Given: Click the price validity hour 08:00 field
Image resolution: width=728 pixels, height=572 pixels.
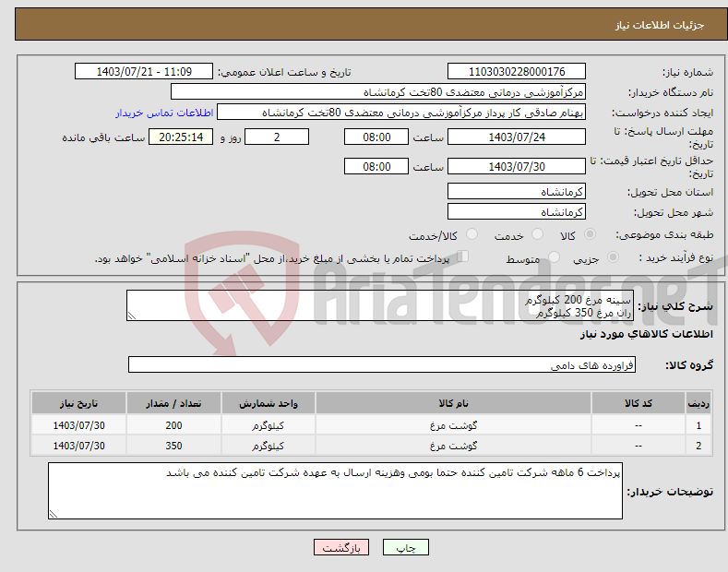Looking at the screenshot, I should point(376,166).
